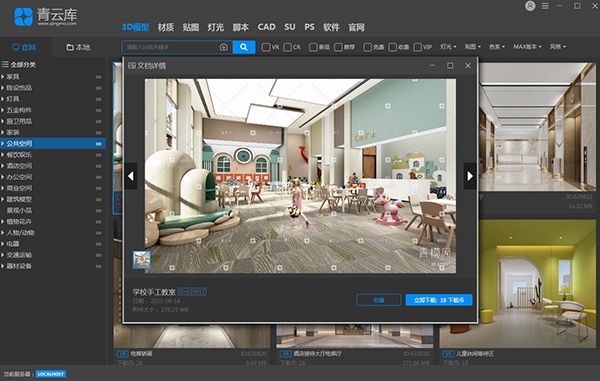This screenshot has height=381, width=600.
Task: Switch to the 材质 tab
Action: click(166, 27)
